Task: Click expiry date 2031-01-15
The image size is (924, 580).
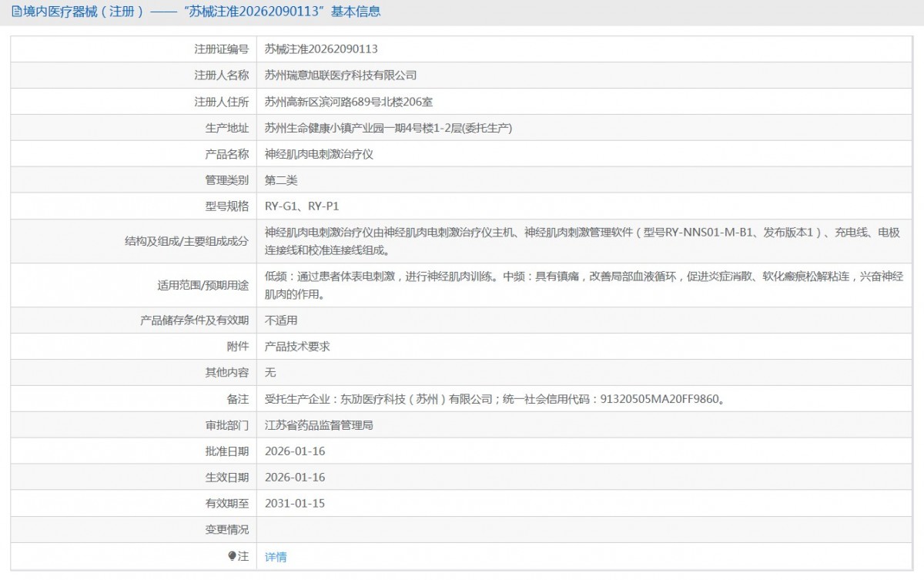Action: coord(295,504)
